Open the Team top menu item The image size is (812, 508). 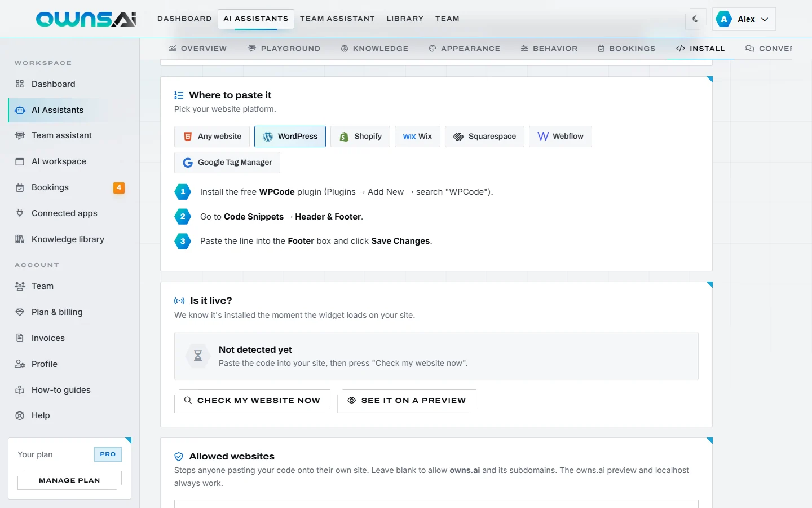[447, 19]
